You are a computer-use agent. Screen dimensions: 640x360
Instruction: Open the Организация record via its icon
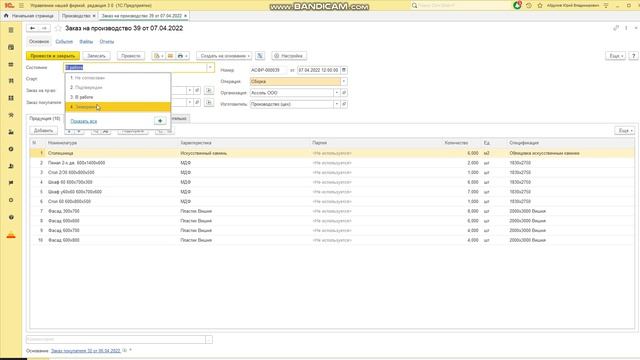(x=344, y=93)
